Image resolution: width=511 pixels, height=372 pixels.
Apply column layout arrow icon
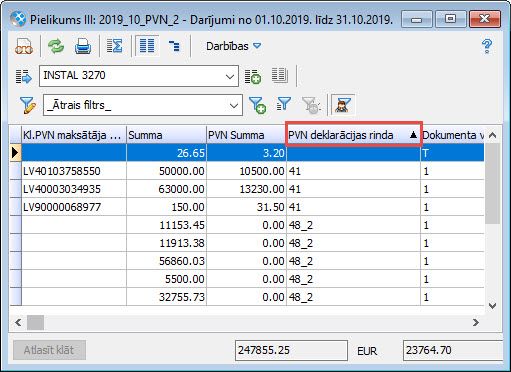coord(24,76)
